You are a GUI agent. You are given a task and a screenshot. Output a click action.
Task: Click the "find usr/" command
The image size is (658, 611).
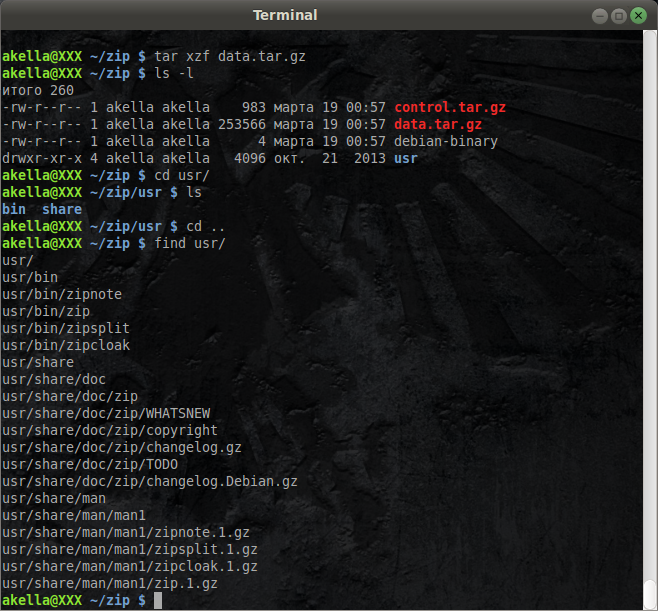pos(190,243)
